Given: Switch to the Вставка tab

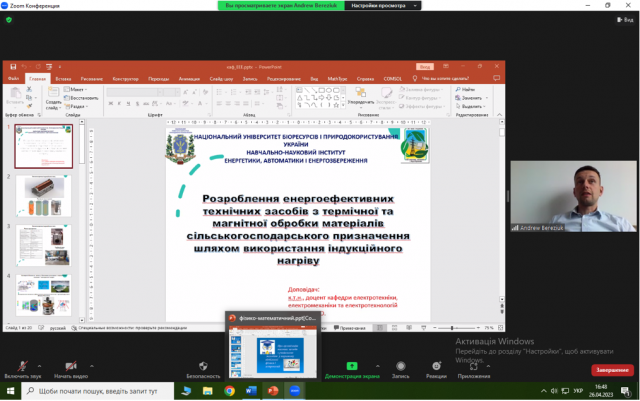Looking at the screenshot, I should (x=63, y=79).
